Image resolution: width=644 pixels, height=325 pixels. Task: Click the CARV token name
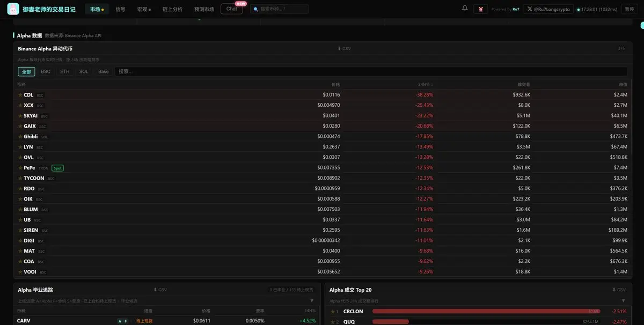point(24,321)
